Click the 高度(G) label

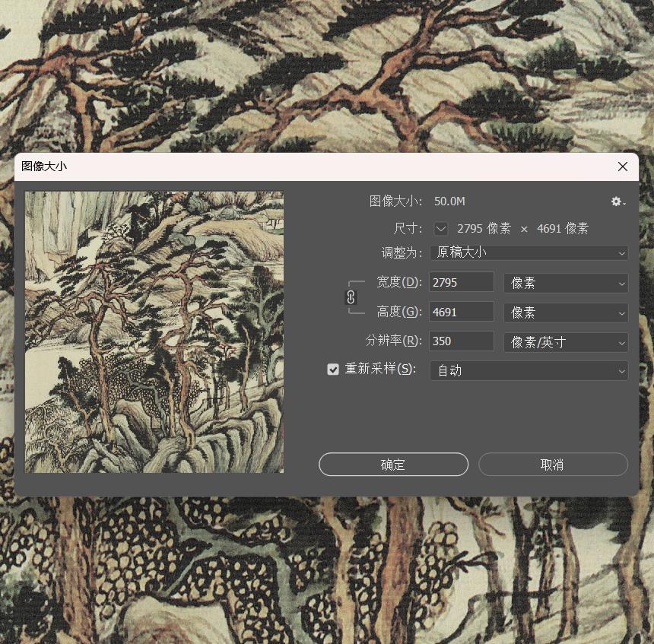pos(399,312)
